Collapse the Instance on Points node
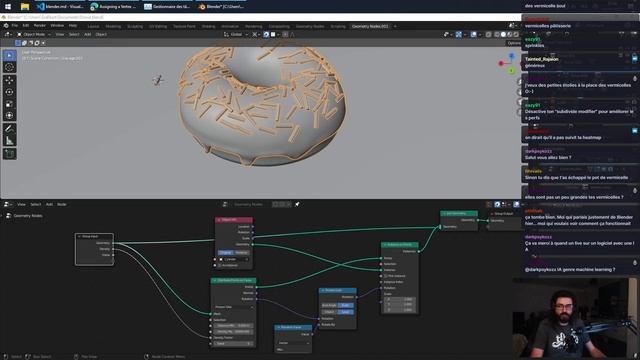This screenshot has height=360, width=640. coord(384,245)
